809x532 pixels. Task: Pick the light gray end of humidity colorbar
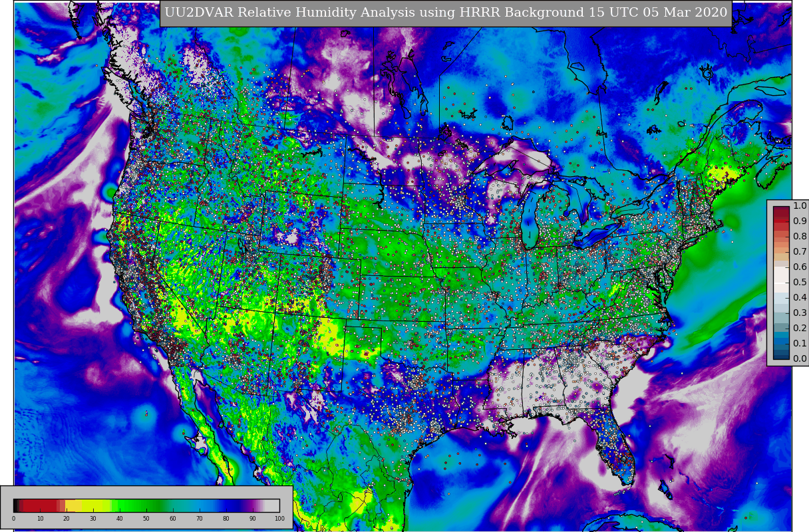(273, 505)
